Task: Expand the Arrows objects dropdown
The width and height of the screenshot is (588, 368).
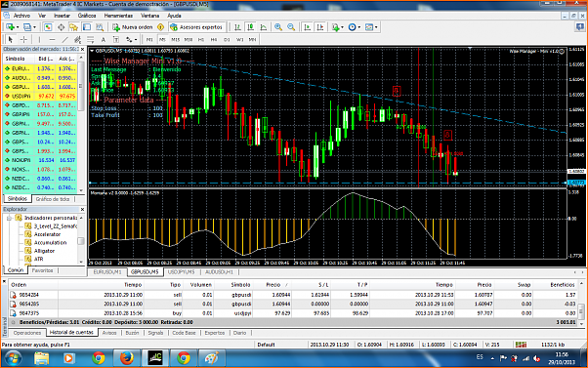Action: 136,39
